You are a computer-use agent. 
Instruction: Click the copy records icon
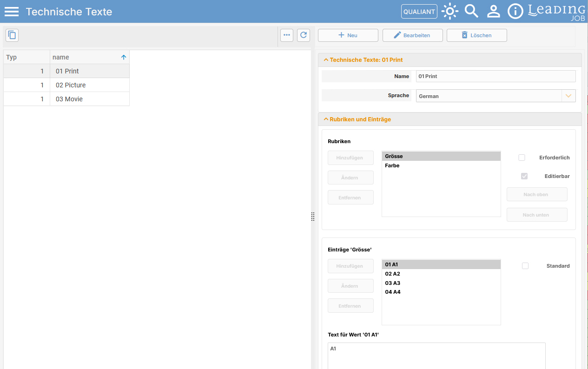click(12, 35)
